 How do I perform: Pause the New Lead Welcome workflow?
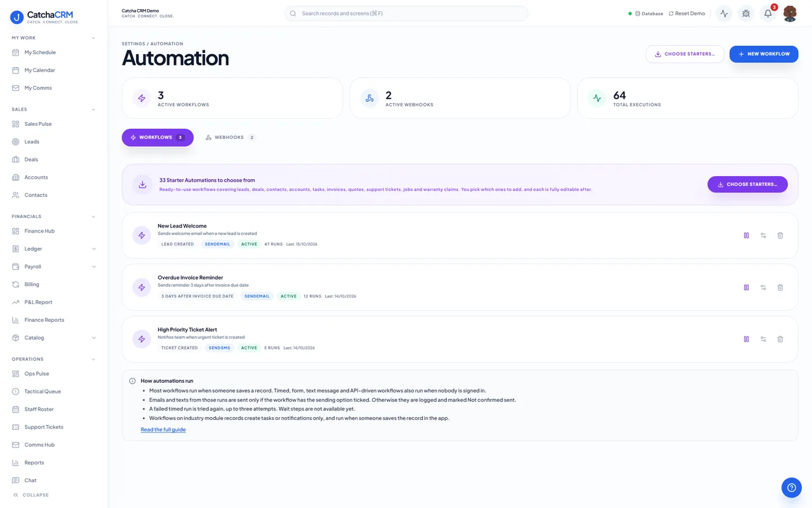(746, 235)
